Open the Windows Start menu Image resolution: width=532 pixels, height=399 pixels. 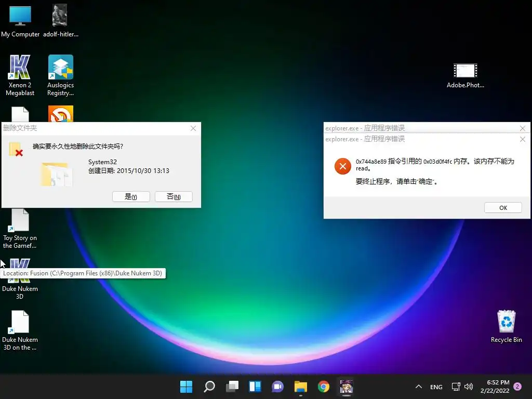pyautogui.click(x=186, y=387)
